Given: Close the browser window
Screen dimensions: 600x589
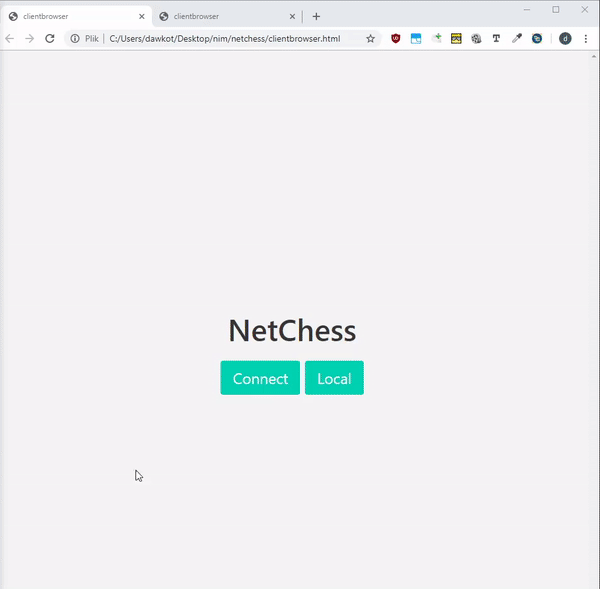Looking at the screenshot, I should click(x=585, y=10).
